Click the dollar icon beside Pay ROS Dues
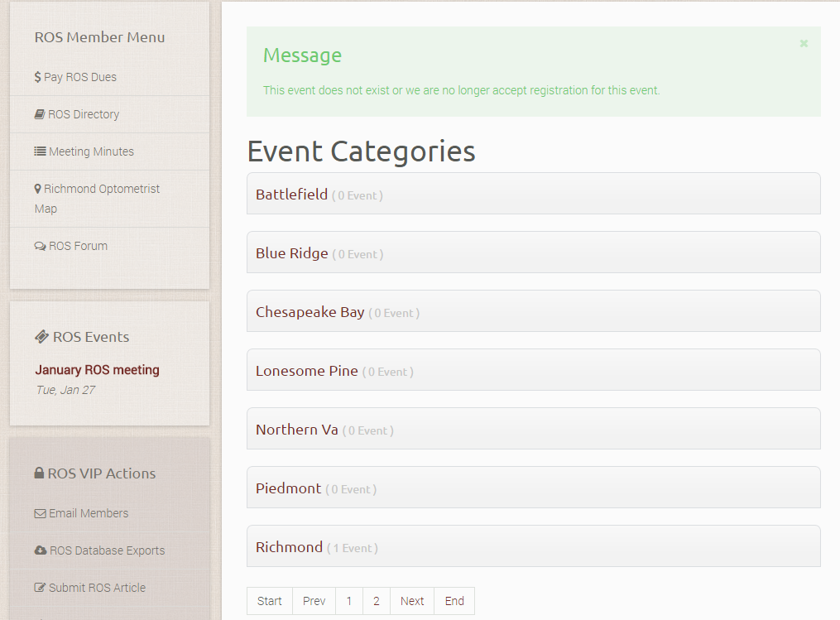This screenshot has height=620, width=840. point(38,77)
